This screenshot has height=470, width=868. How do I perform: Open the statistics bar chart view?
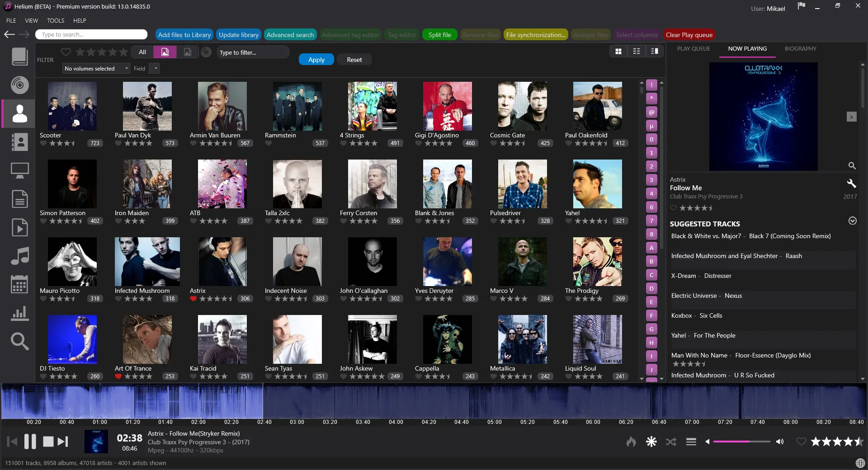pyautogui.click(x=19, y=313)
